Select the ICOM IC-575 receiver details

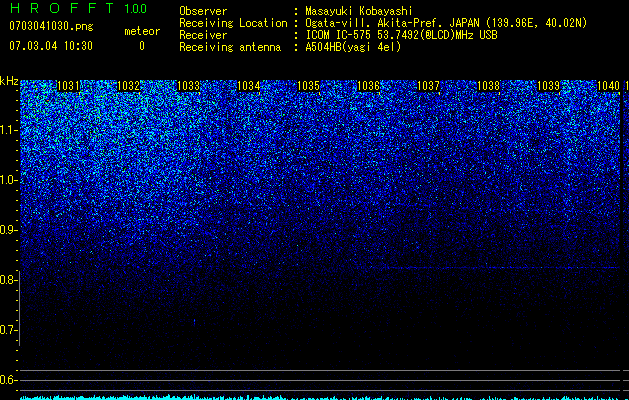pos(401,35)
